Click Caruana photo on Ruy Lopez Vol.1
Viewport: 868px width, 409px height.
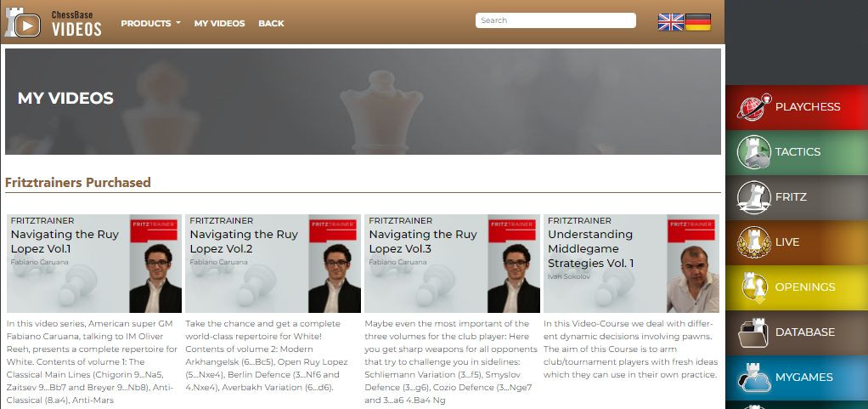(155, 278)
